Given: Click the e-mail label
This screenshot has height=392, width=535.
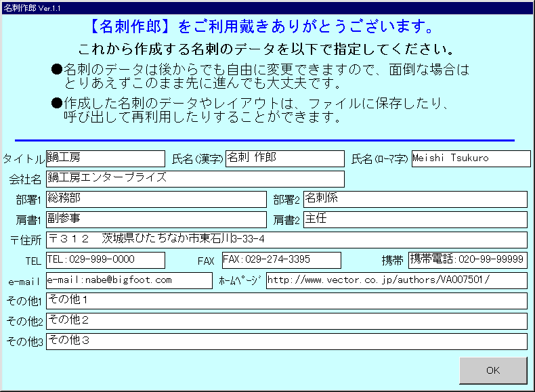Looking at the screenshot, I should [24, 282].
